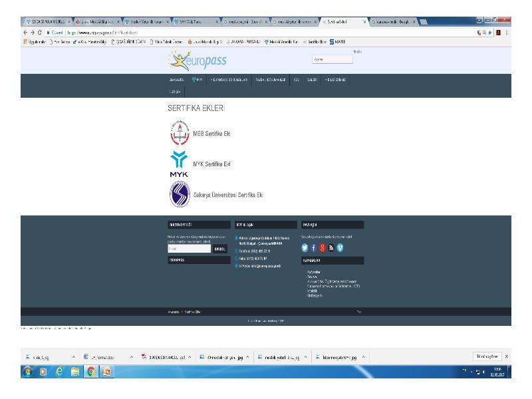Switch to Chrome in the taskbar
Viewport: 532px width, 399px height.
[x=90, y=372]
